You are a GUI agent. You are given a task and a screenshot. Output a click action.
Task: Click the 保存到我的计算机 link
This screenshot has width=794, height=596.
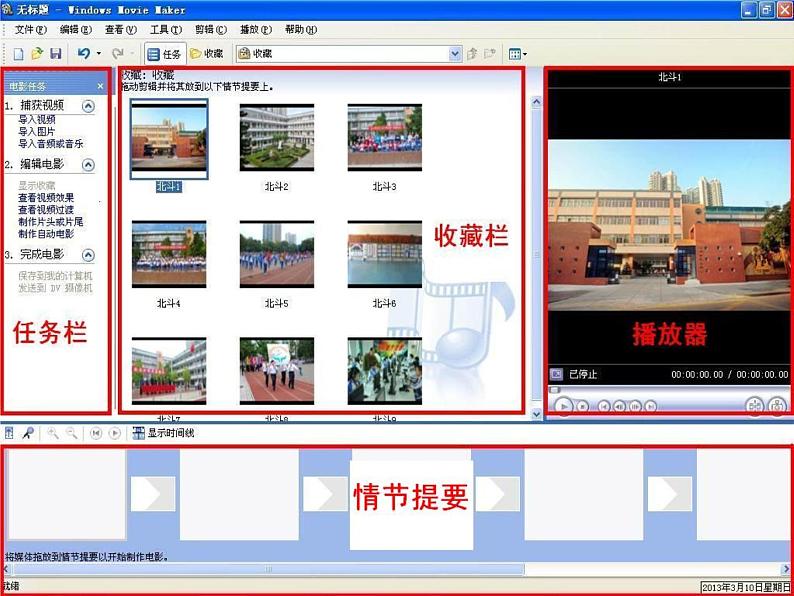55,276
